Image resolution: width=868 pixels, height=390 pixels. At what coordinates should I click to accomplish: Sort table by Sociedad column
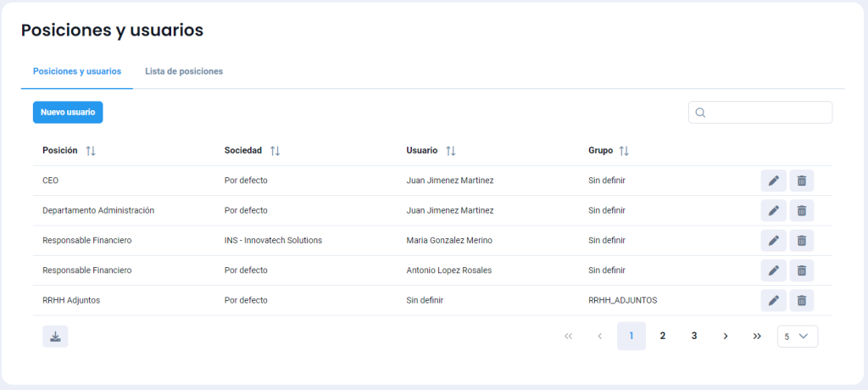(x=275, y=151)
